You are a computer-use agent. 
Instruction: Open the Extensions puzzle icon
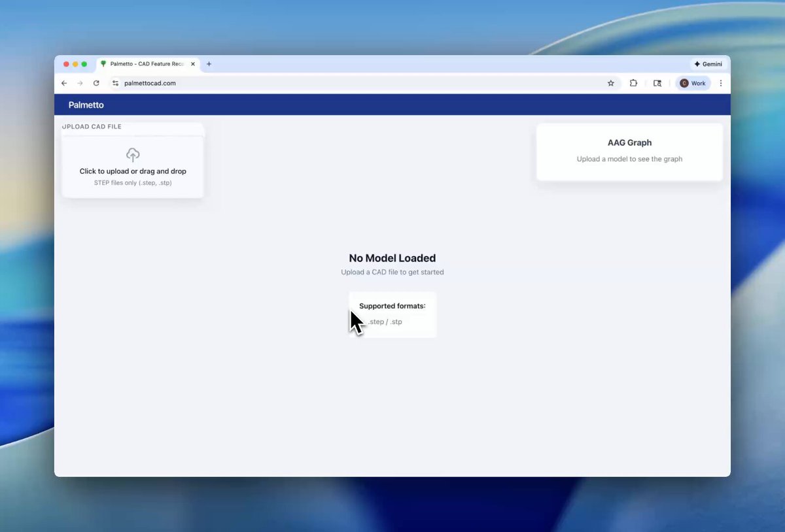tap(633, 83)
